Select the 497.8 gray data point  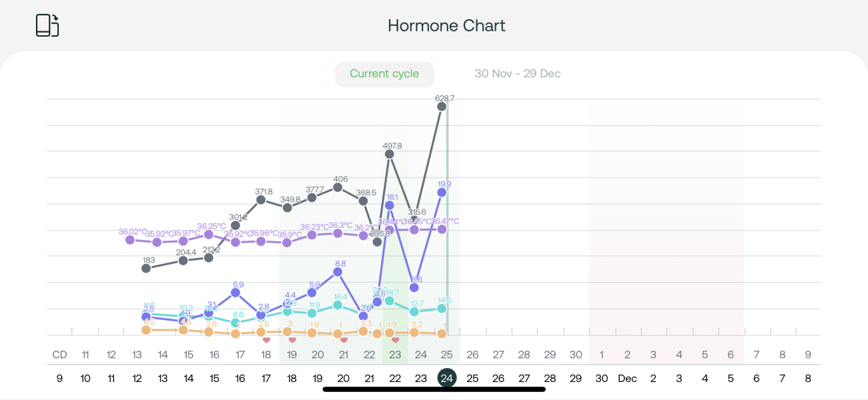coord(390,154)
